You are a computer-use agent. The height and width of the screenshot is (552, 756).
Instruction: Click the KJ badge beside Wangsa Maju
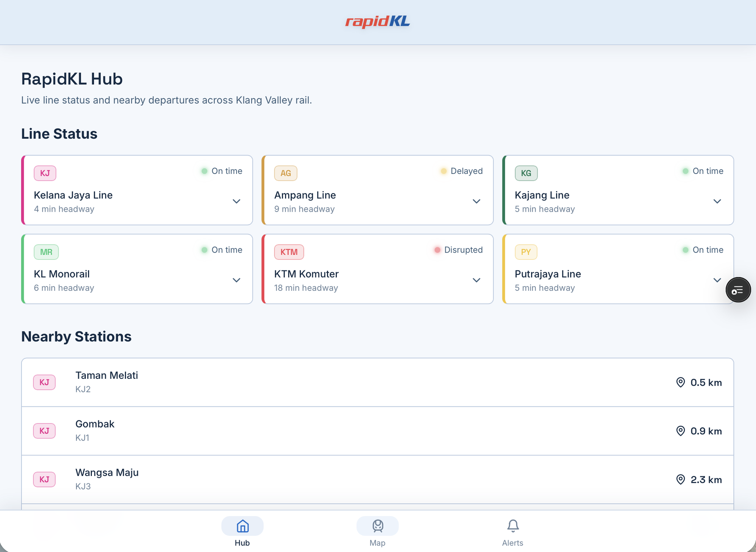pyautogui.click(x=44, y=479)
